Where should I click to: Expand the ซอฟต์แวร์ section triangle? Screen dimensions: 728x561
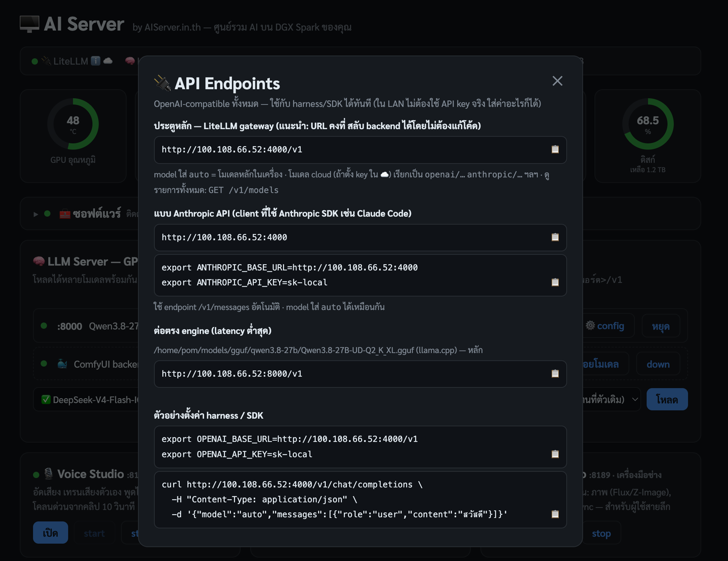coord(35,214)
